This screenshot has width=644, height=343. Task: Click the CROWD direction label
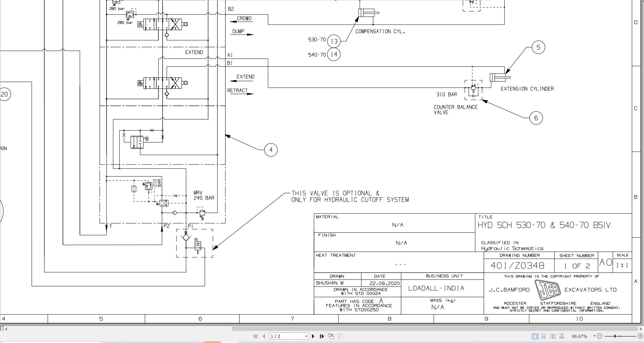pyautogui.click(x=244, y=18)
